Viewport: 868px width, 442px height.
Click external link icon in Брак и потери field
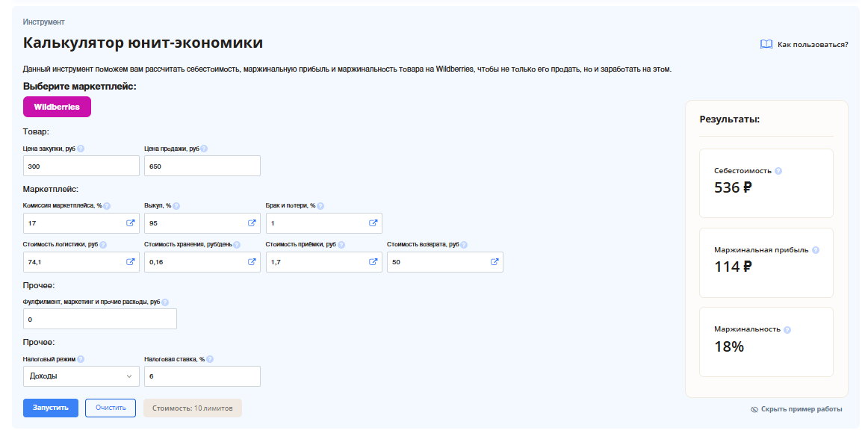point(373,223)
